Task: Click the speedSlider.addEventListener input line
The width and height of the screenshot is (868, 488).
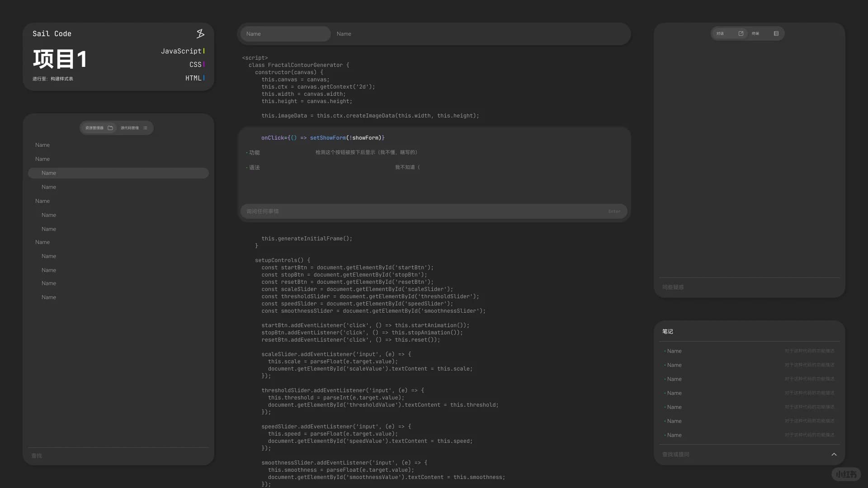Action: (x=336, y=427)
